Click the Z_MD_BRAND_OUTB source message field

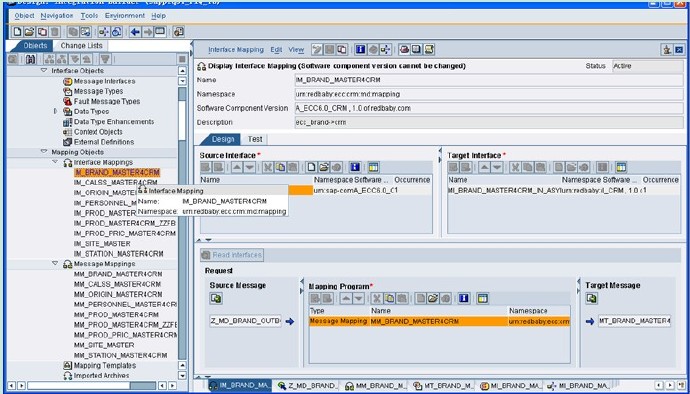pos(246,321)
